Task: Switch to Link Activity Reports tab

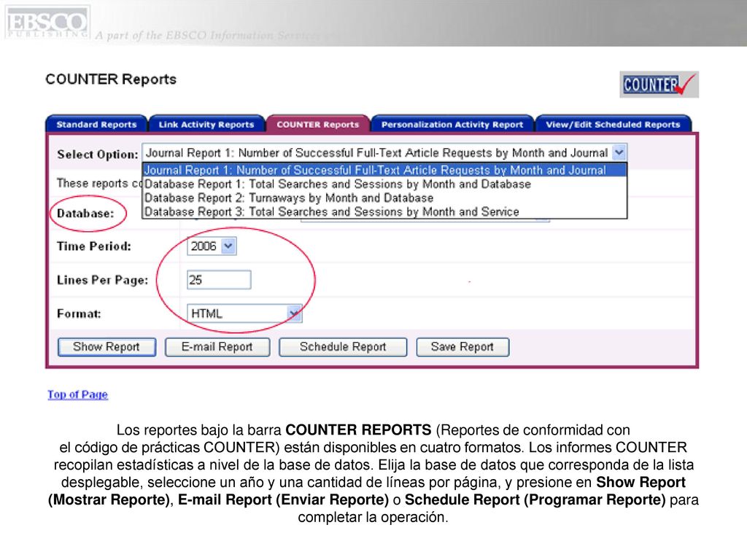Action: (206, 124)
